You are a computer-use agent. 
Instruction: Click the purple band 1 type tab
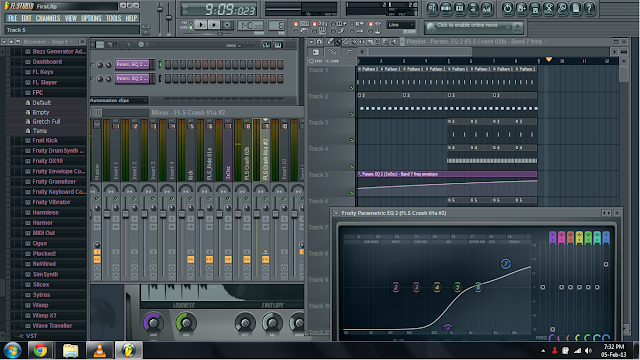pyautogui.click(x=553, y=238)
